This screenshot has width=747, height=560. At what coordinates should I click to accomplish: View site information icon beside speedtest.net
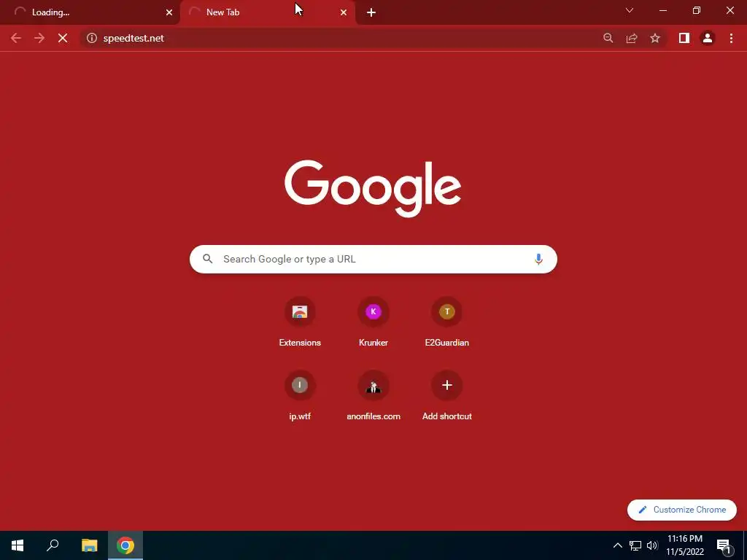[x=92, y=38]
